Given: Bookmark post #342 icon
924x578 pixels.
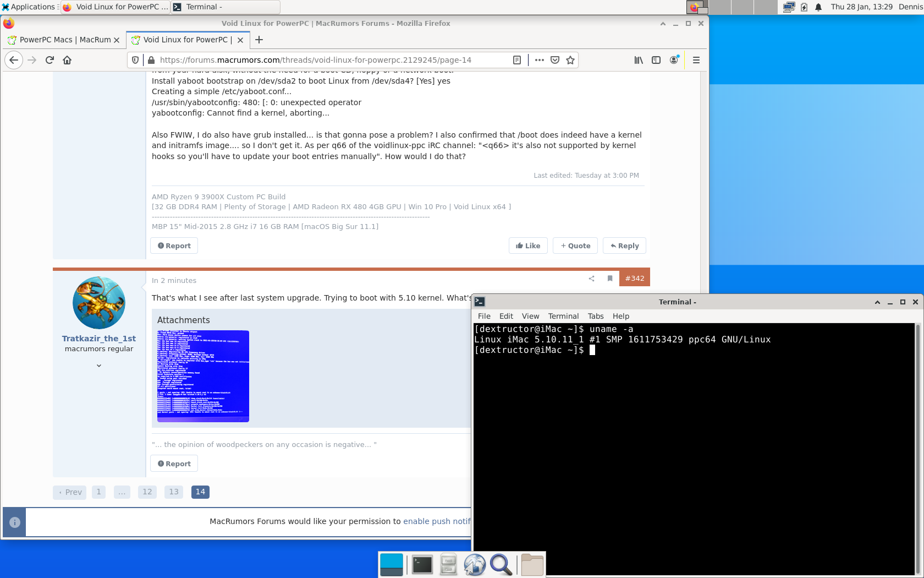Looking at the screenshot, I should click(x=610, y=279).
